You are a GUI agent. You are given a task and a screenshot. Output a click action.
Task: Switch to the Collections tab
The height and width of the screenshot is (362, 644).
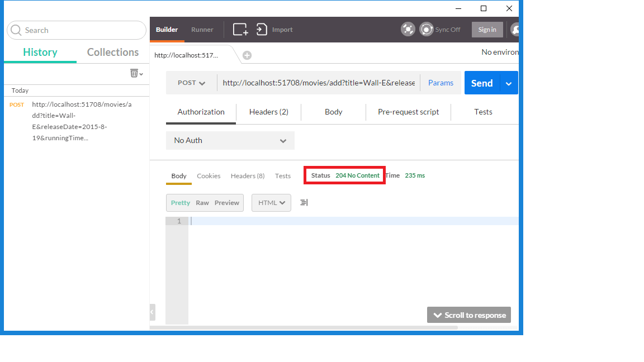click(x=112, y=52)
